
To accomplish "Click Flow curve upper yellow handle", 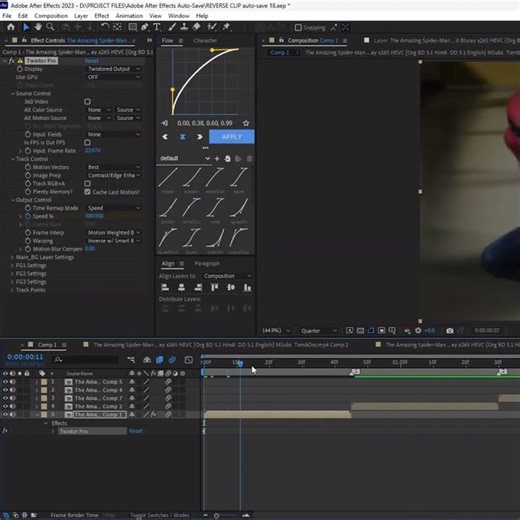I will pyautogui.click(x=212, y=50).
